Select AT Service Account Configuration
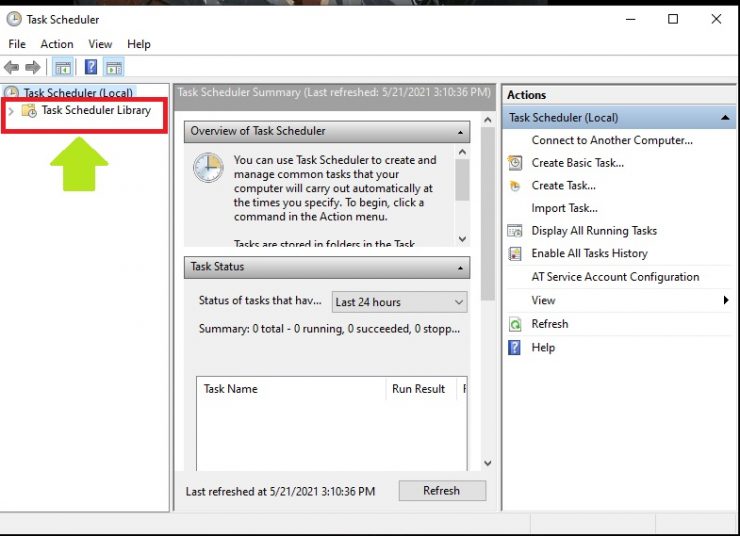 [x=615, y=277]
